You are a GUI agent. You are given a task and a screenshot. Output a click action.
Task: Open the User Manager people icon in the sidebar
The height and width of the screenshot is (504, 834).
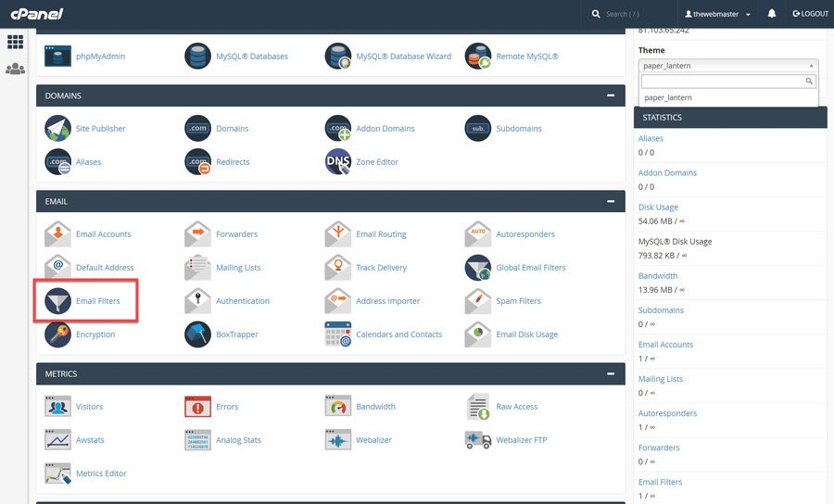click(15, 69)
